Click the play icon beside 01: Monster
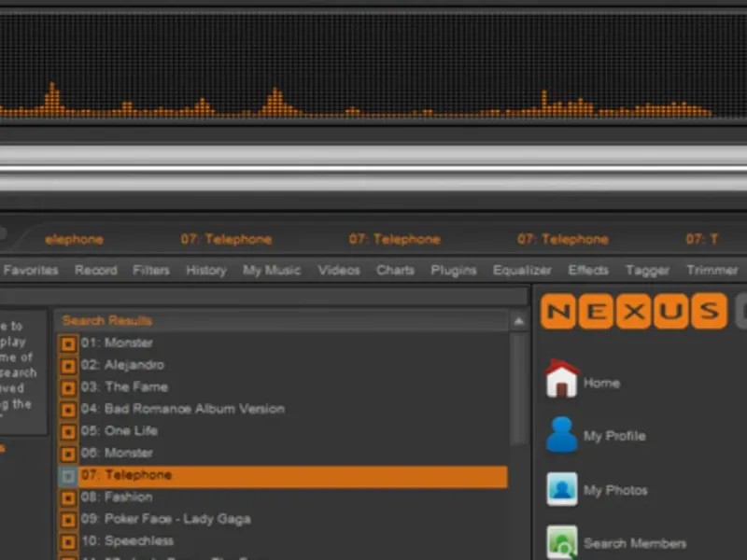 [68, 343]
